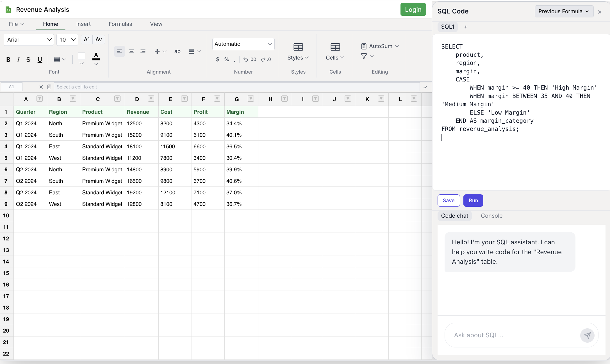Switch to the Console tab
This screenshot has height=364, width=610.
point(491,216)
